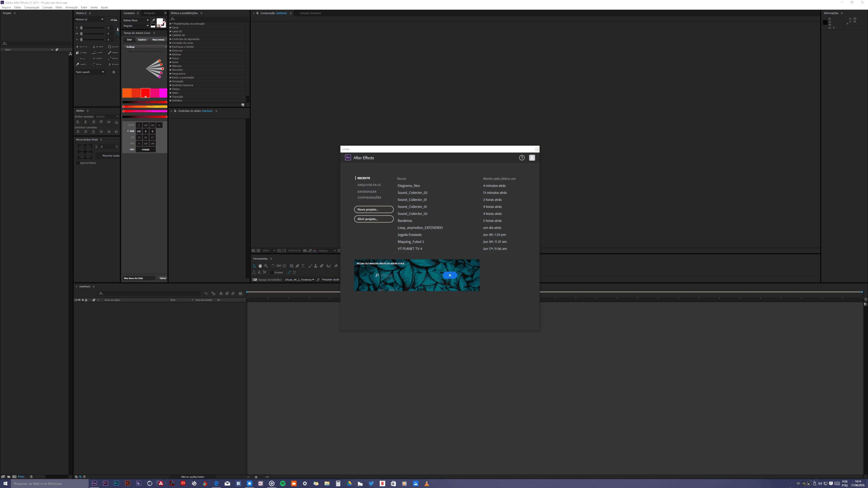
Task: Expand the Correção de cores effects category
Action: (171, 43)
